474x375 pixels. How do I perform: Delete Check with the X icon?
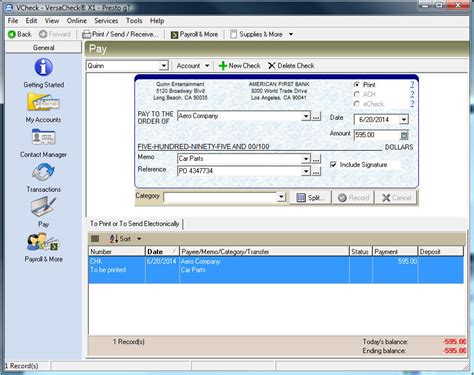(x=291, y=66)
